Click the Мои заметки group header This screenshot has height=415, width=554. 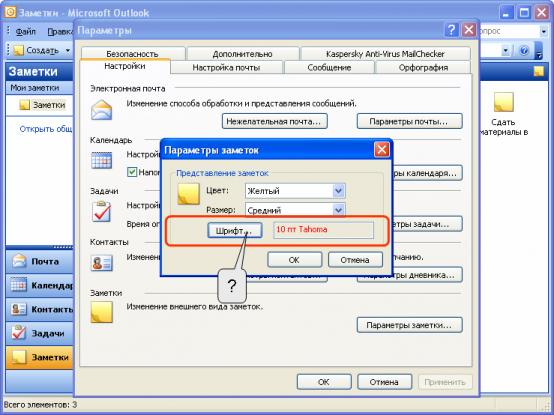point(39,88)
